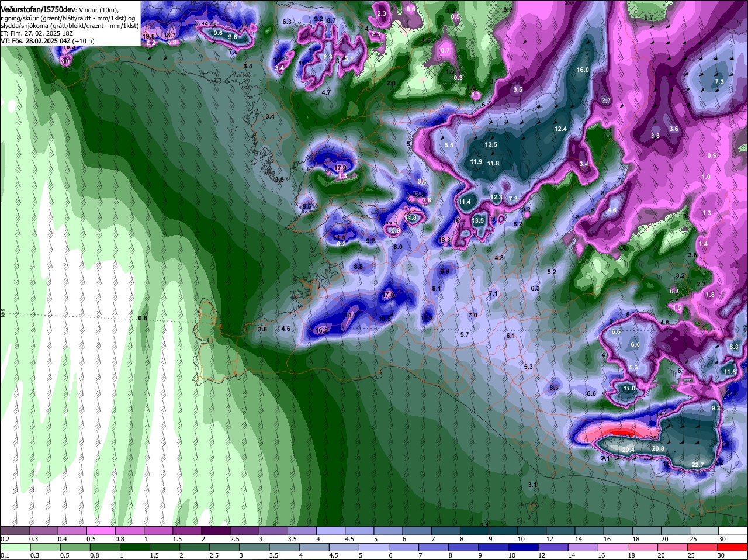The height and width of the screenshot is (560, 748).
Task: Click the 17.9 value on the map
Action: [340, 168]
